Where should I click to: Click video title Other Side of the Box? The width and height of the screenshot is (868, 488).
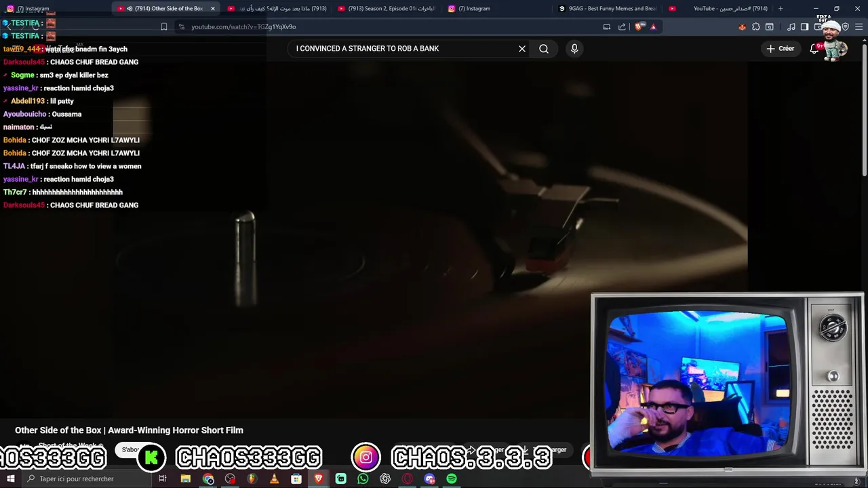tap(129, 430)
